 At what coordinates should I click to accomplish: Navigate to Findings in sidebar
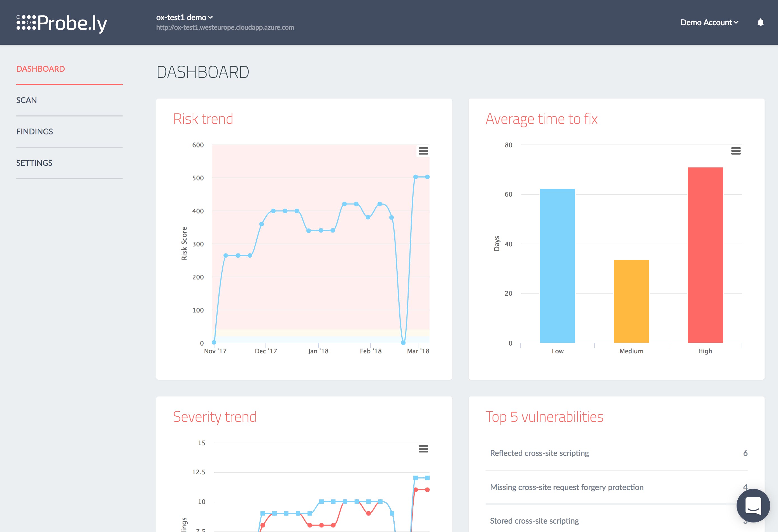[x=34, y=132]
